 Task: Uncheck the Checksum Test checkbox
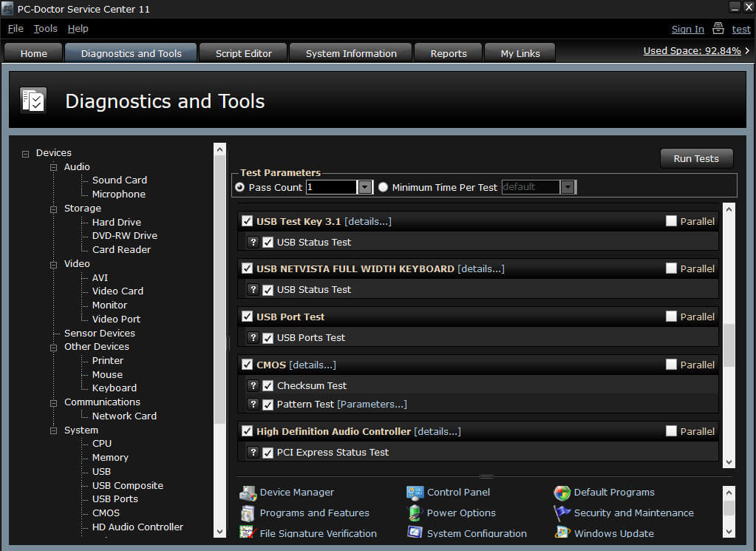(x=268, y=385)
